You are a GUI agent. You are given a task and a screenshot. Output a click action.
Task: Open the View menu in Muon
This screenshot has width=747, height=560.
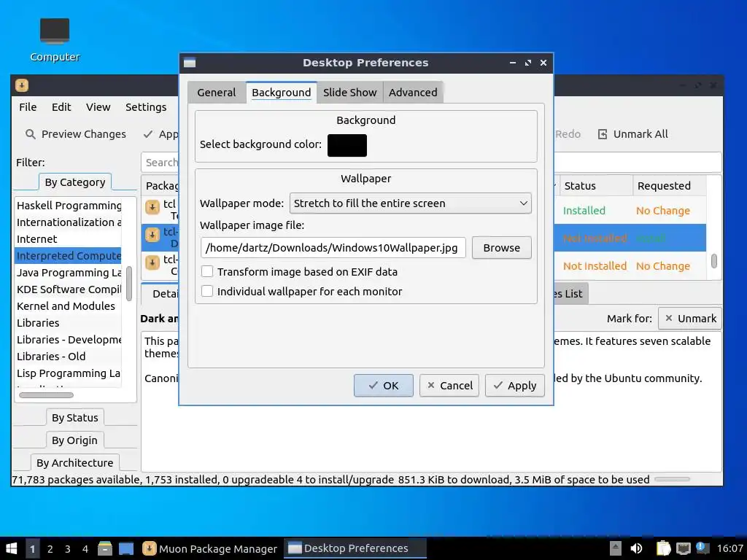[98, 107]
